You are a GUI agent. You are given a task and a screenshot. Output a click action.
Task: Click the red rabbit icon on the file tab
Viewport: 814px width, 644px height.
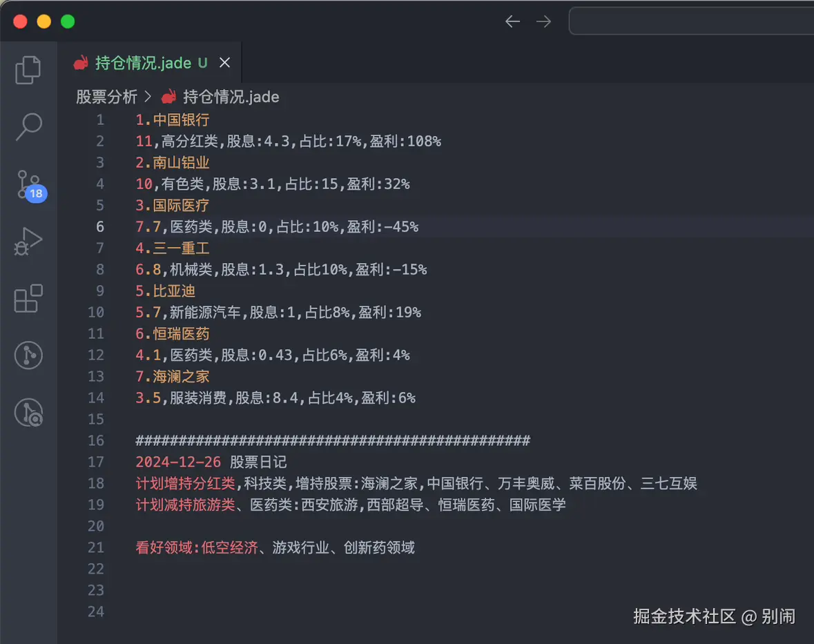tap(81, 61)
